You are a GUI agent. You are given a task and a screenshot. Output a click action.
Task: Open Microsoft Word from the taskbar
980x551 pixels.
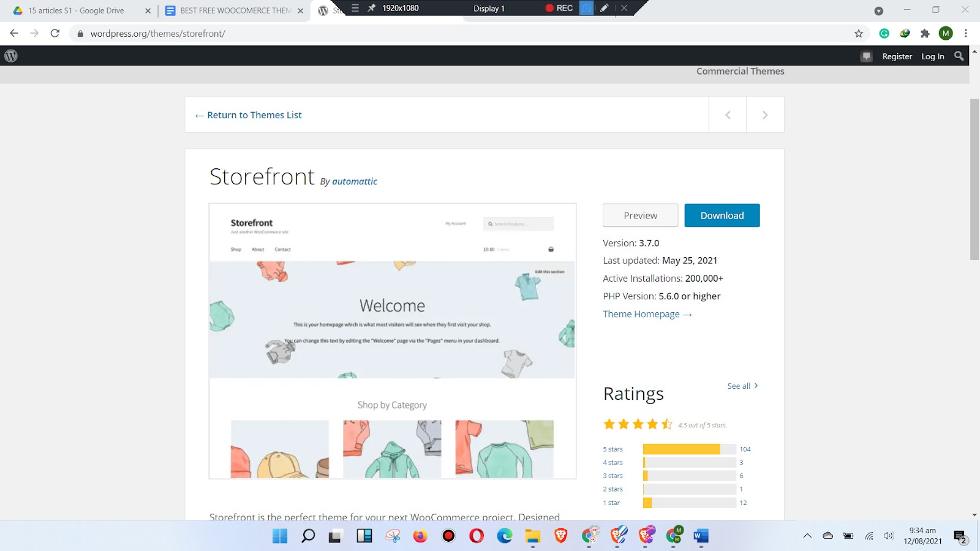[701, 536]
